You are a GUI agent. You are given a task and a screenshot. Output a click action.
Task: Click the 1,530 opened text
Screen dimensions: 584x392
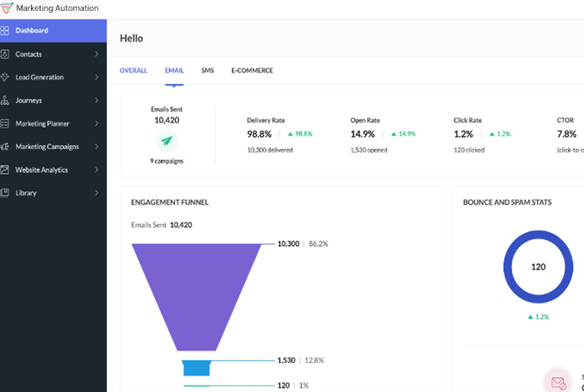369,150
